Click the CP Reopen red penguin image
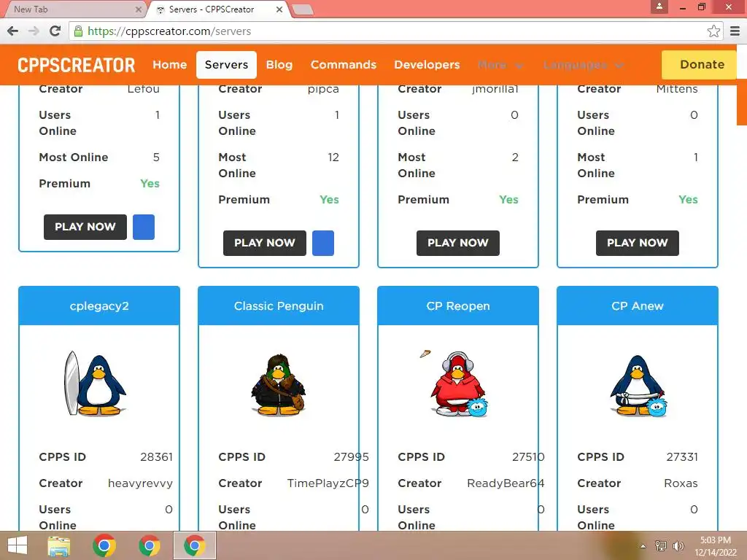Screen dimensions: 747x560 [x=455, y=384]
